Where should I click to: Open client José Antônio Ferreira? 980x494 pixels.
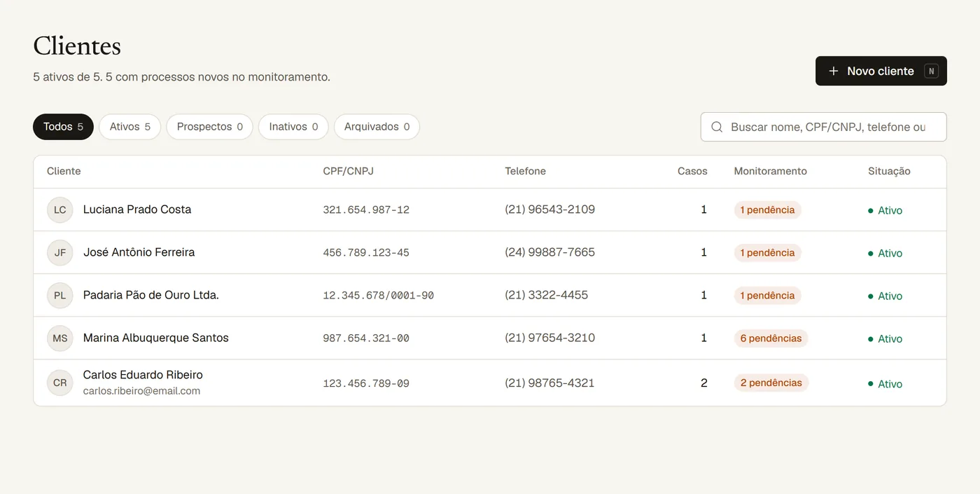[139, 252]
